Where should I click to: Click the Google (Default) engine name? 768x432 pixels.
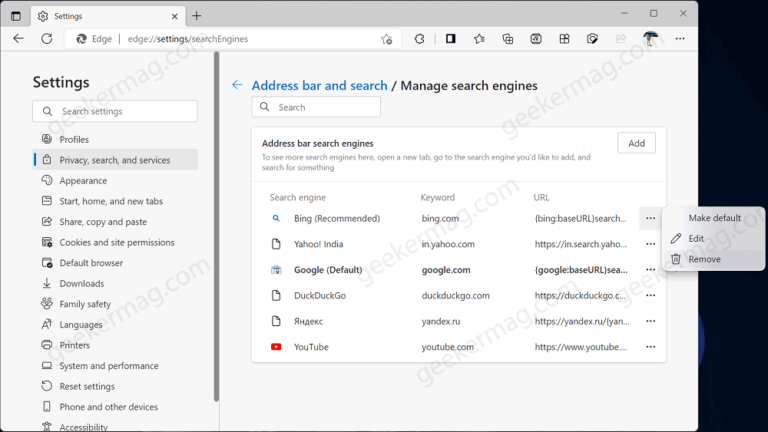pyautogui.click(x=328, y=270)
